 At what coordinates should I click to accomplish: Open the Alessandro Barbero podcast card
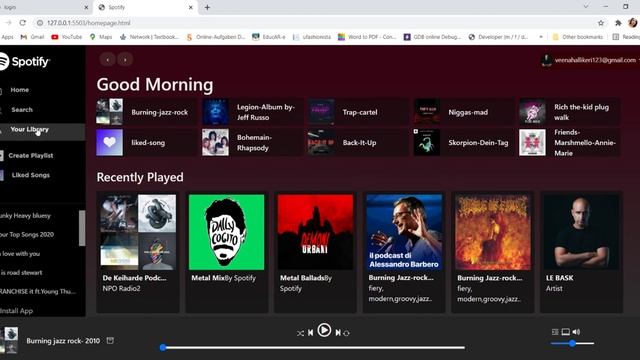coord(404,252)
